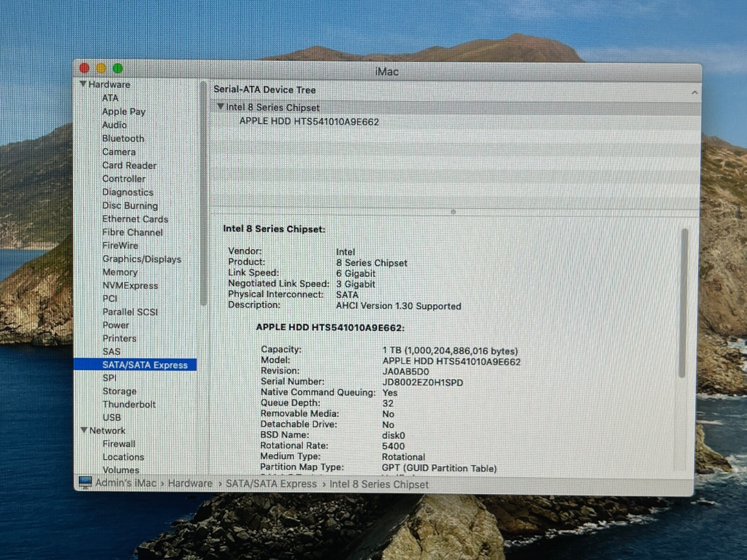Minimize the iMac window with yellow button
Screen dimensions: 747x560
[101, 69]
